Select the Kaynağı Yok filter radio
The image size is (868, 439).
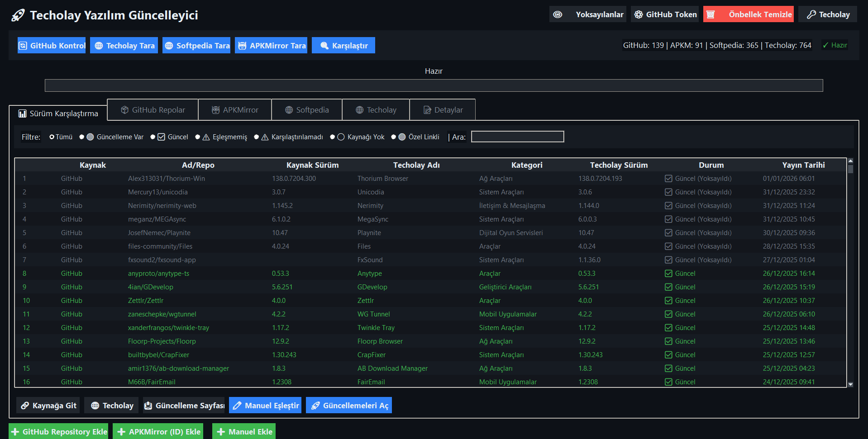tap(333, 137)
